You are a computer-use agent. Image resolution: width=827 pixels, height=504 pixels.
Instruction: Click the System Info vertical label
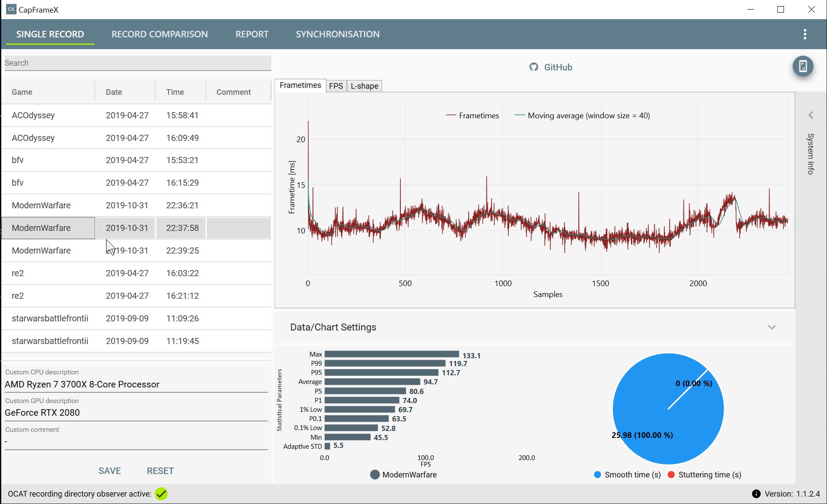[810, 154]
